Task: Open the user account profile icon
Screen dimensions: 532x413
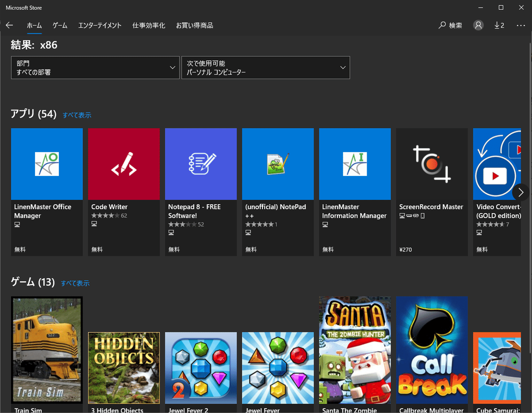Action: click(478, 25)
